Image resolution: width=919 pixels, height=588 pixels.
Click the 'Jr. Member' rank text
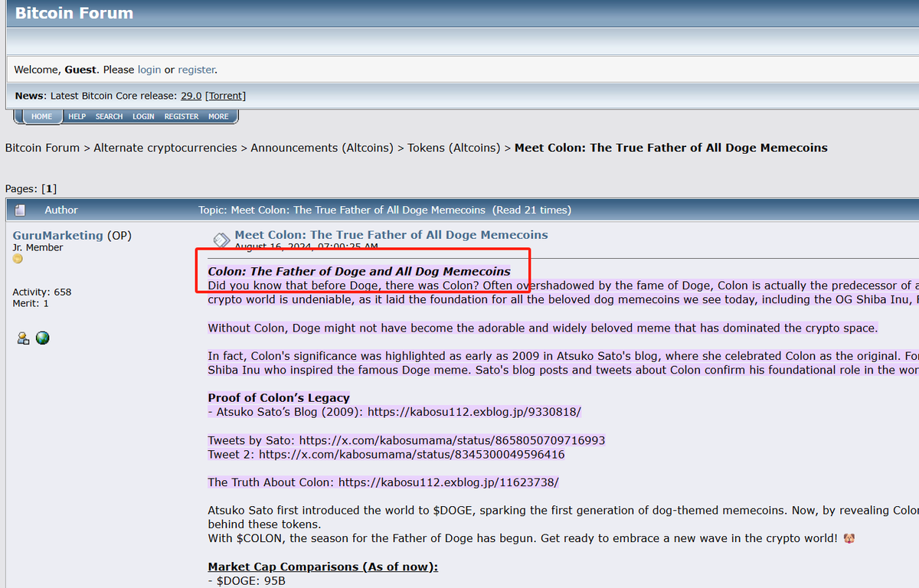[38, 247]
